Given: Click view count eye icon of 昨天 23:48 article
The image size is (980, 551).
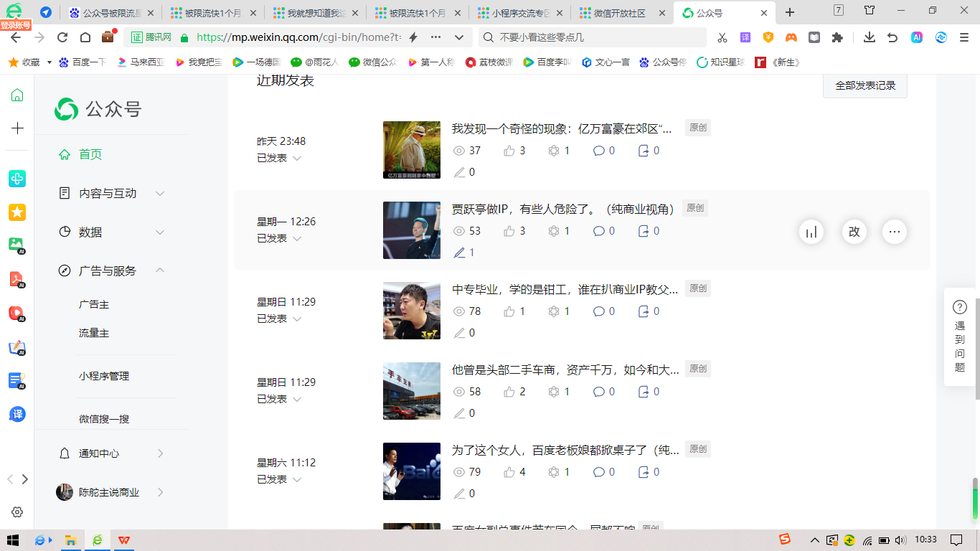Looking at the screenshot, I should 460,151.
